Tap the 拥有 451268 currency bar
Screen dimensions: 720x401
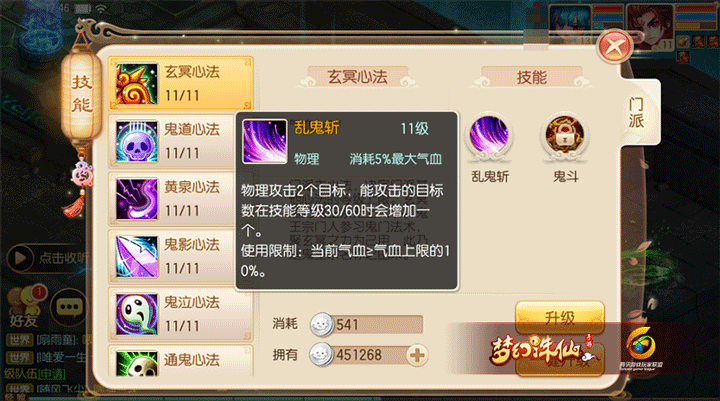click(369, 355)
